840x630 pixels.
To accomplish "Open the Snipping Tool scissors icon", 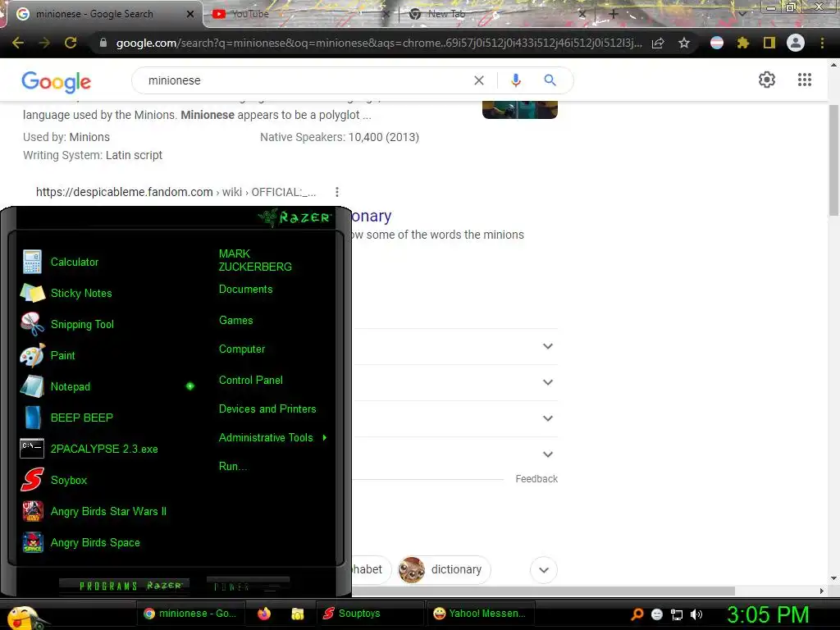I will [x=32, y=324].
